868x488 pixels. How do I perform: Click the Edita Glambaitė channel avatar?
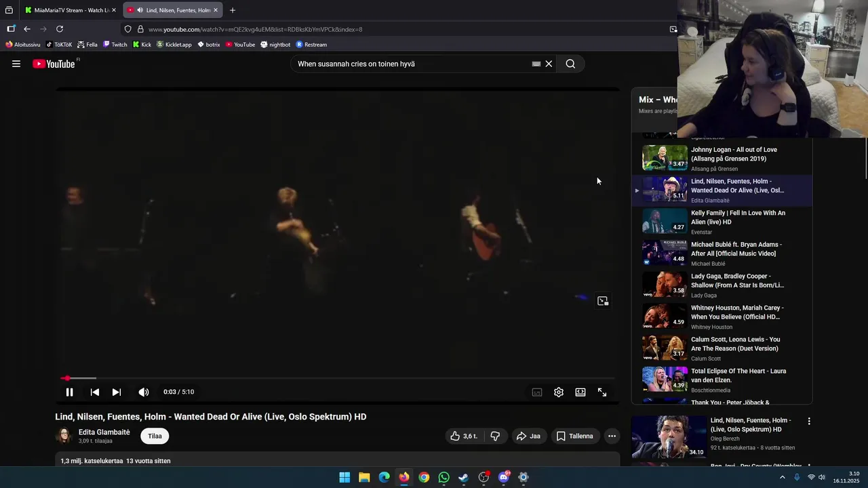[64, 436]
